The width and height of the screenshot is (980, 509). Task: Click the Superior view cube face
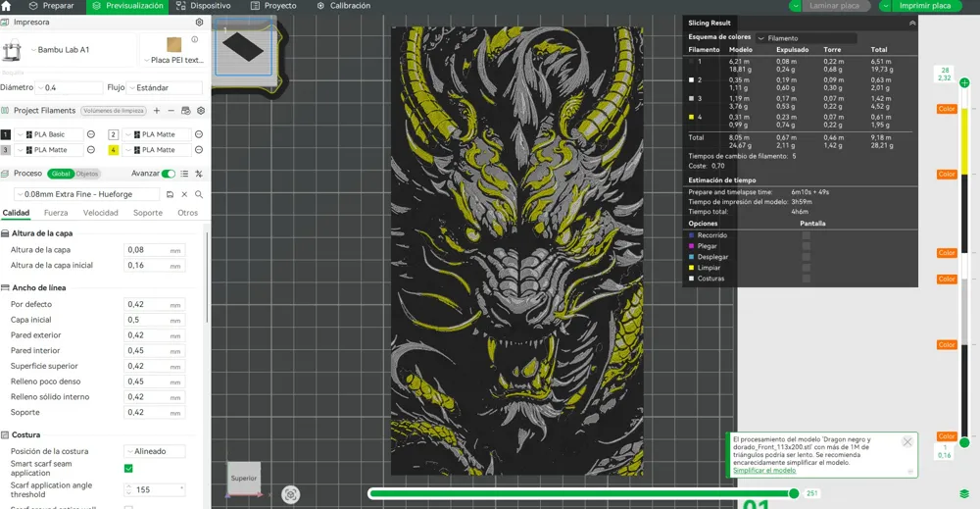(x=244, y=479)
